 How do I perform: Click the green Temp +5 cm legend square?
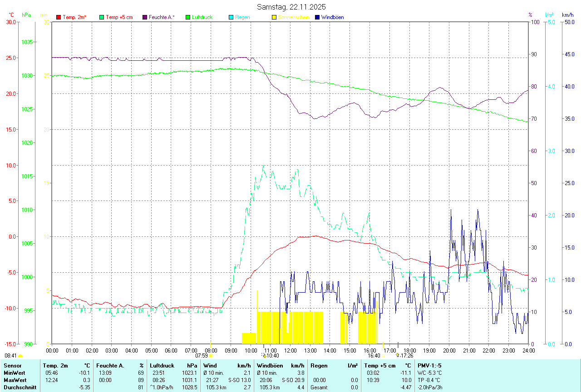click(x=102, y=17)
